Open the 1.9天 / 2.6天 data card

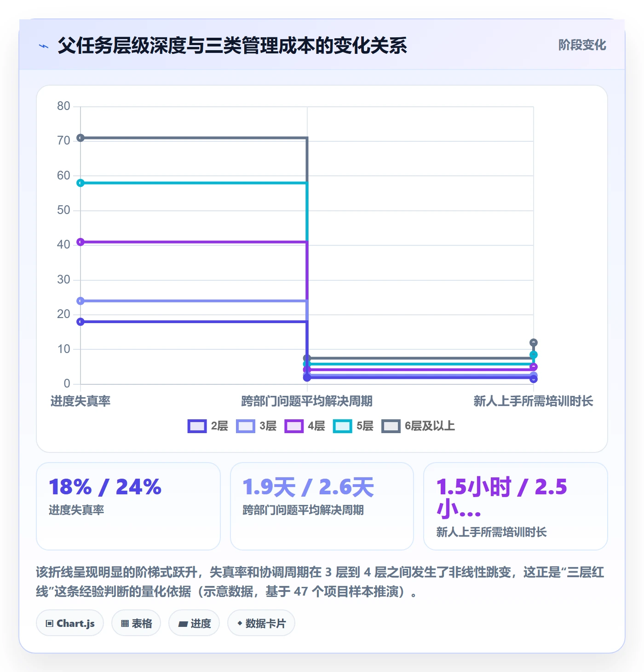[322, 506]
